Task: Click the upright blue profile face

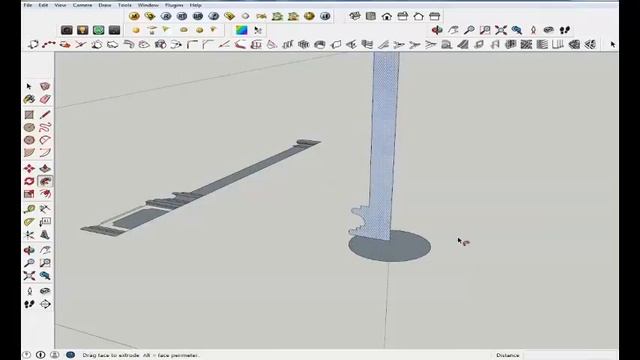Action: coord(384,143)
